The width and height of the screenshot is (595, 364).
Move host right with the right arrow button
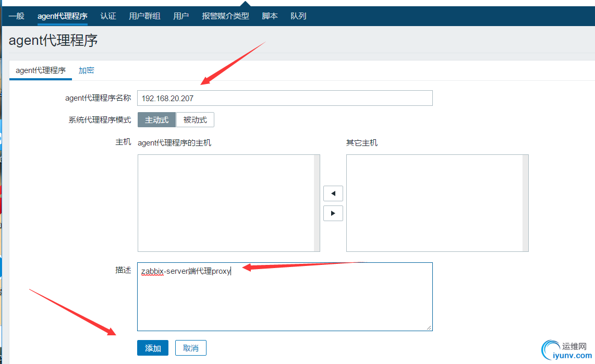pos(333,213)
